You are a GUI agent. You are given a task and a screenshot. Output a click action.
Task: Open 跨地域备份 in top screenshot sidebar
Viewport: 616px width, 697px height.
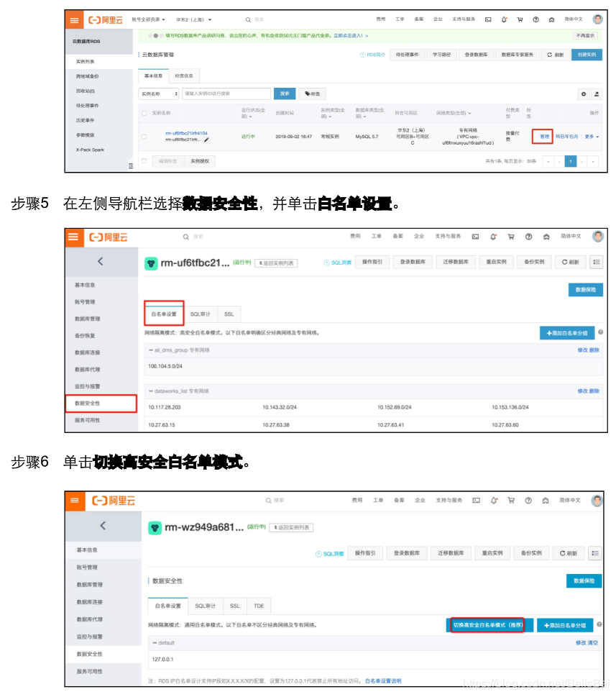click(88, 76)
